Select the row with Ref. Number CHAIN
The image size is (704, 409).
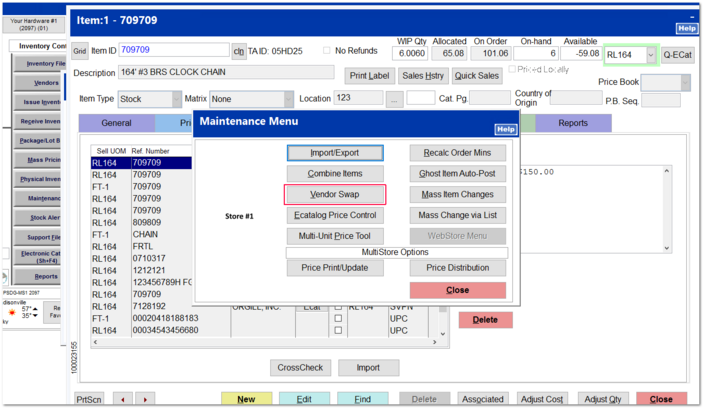(x=141, y=234)
